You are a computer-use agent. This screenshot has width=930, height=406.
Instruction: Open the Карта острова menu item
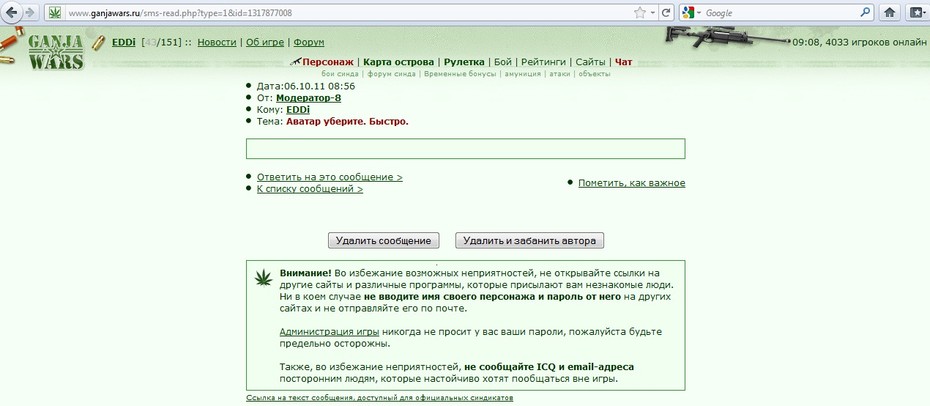tap(399, 62)
